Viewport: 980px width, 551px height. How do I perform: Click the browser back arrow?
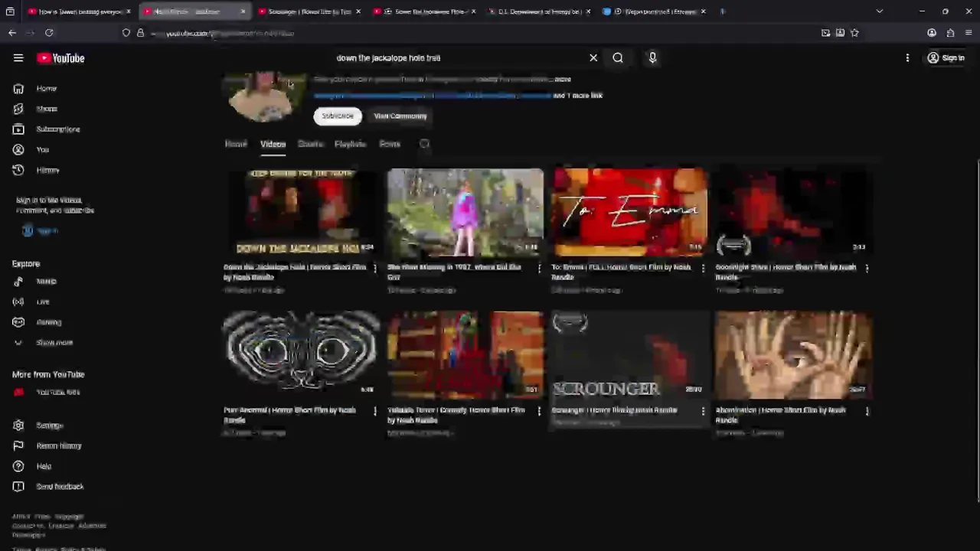click(x=12, y=33)
